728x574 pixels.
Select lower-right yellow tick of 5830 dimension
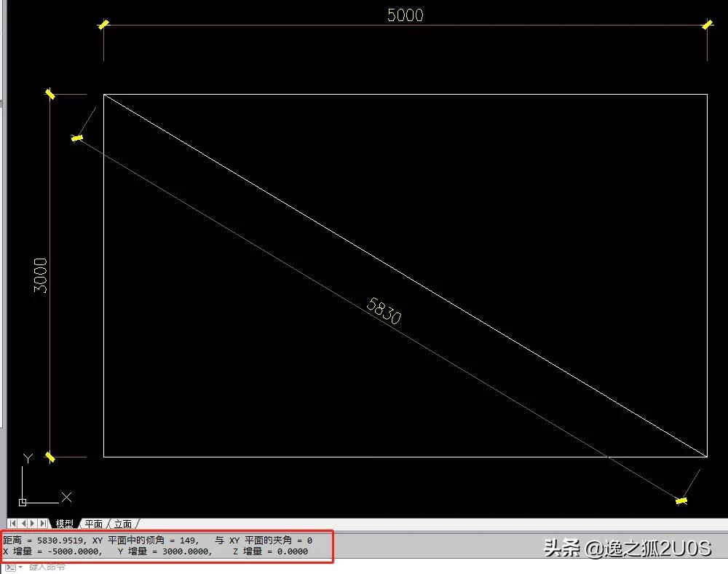(681, 500)
